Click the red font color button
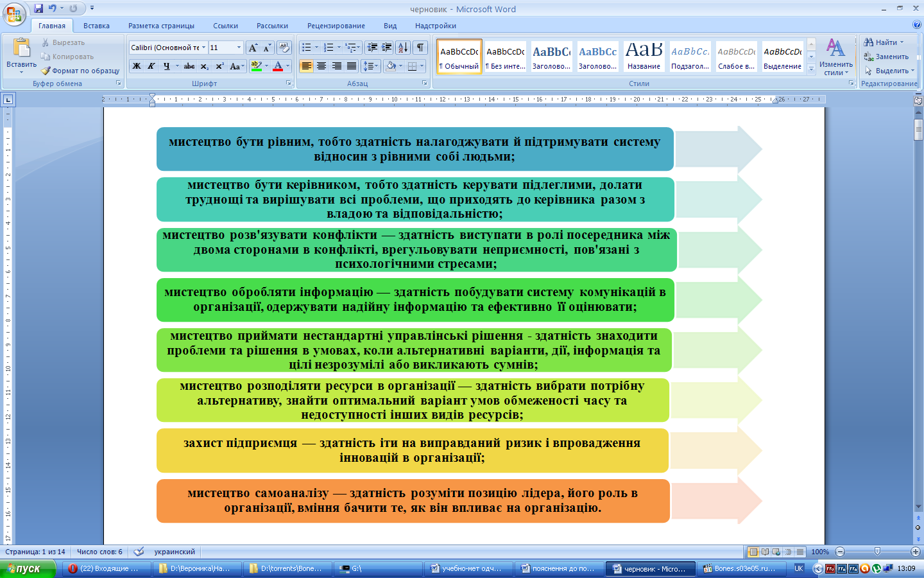Image resolution: width=924 pixels, height=578 pixels. pyautogui.click(x=278, y=66)
